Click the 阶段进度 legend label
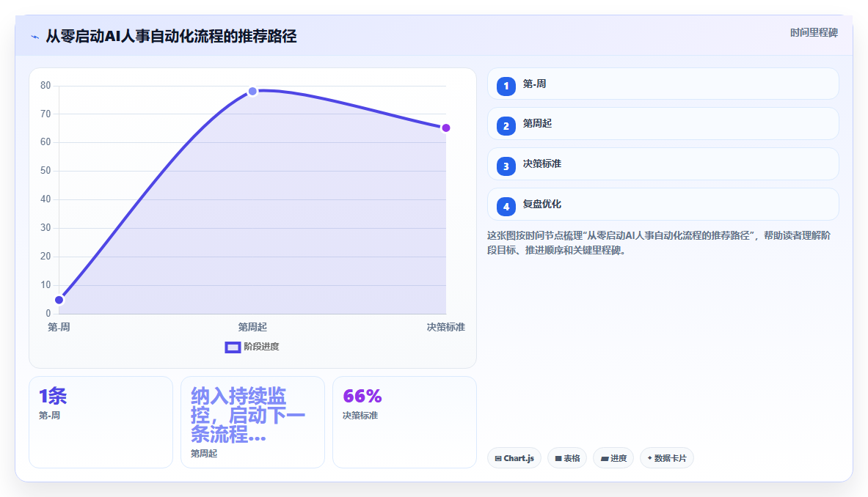This screenshot has height=497, width=868. pos(261,347)
